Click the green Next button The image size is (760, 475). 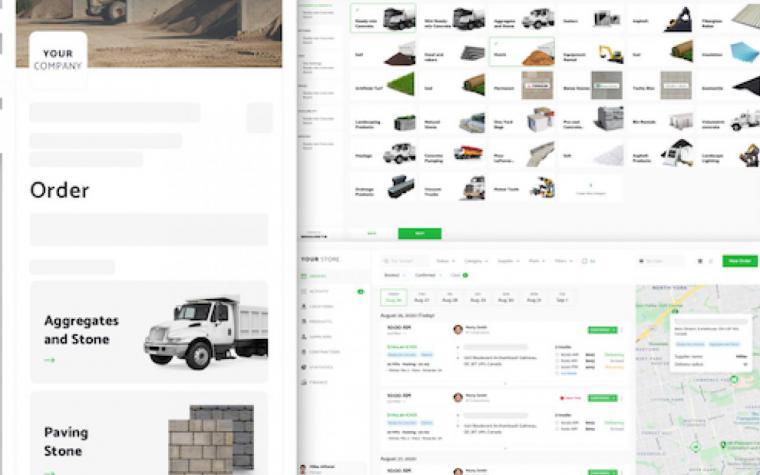(x=420, y=234)
